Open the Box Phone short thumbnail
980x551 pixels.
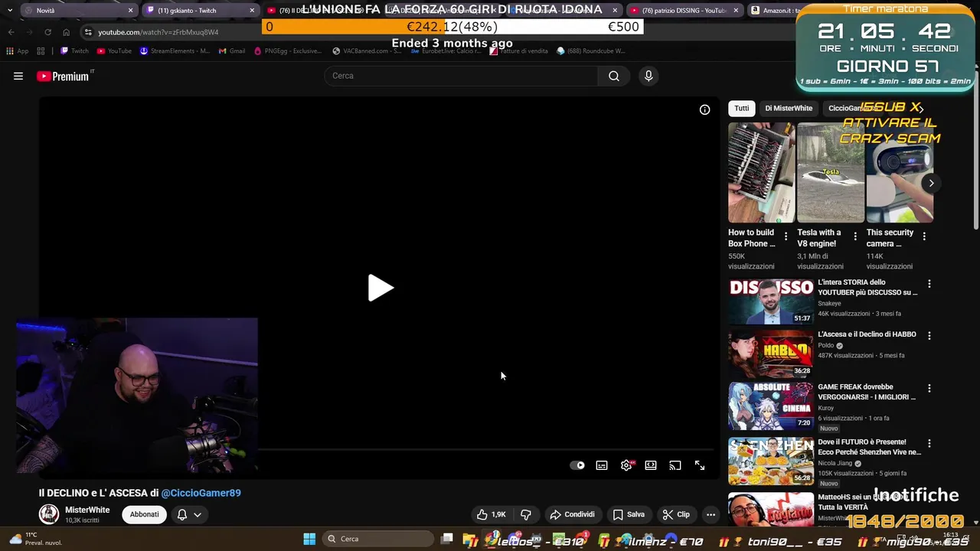pyautogui.click(x=761, y=172)
